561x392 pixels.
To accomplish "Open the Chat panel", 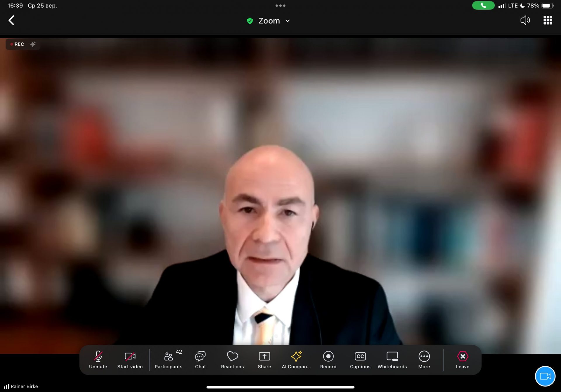I will pyautogui.click(x=200, y=360).
